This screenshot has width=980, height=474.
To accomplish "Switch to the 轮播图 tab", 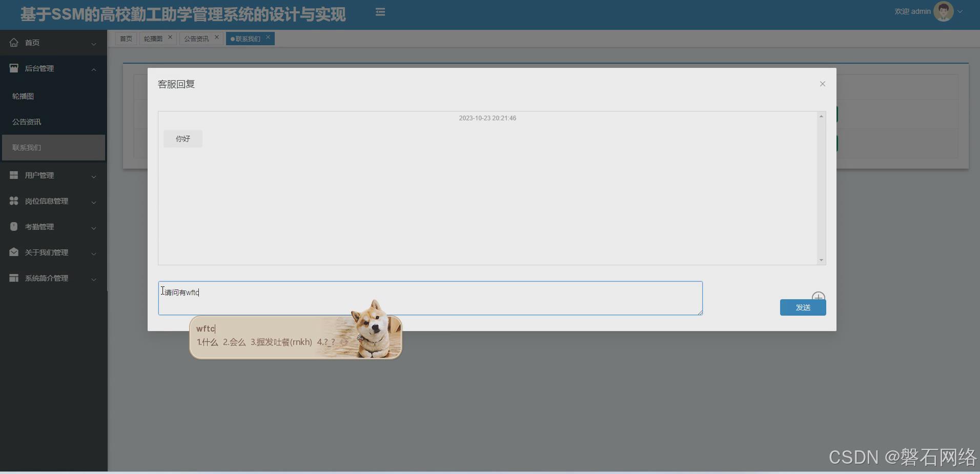I will [x=153, y=38].
